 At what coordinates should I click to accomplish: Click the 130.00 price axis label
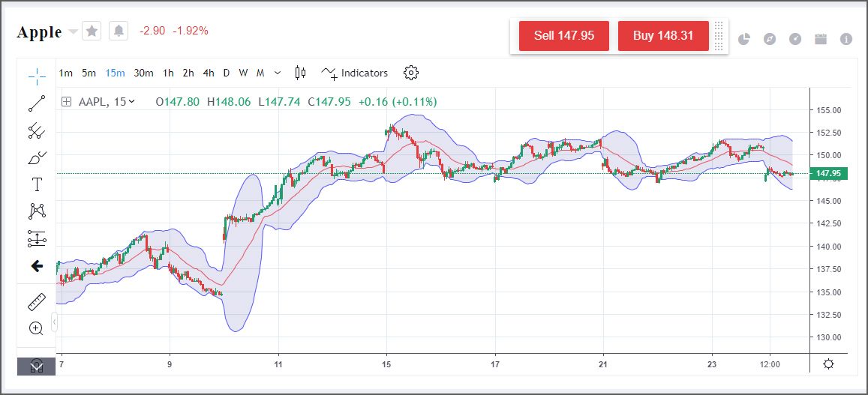829,337
